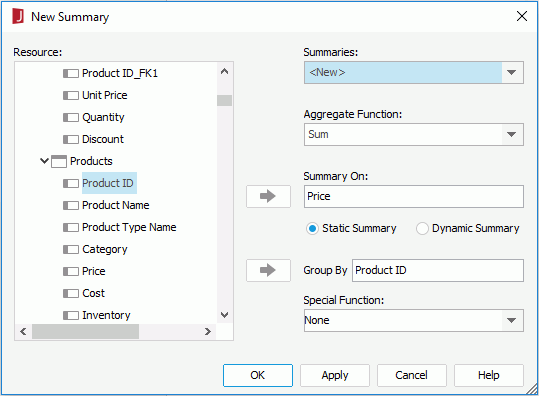Close the New Summary dialog
The height and width of the screenshot is (396, 539).
(522, 16)
